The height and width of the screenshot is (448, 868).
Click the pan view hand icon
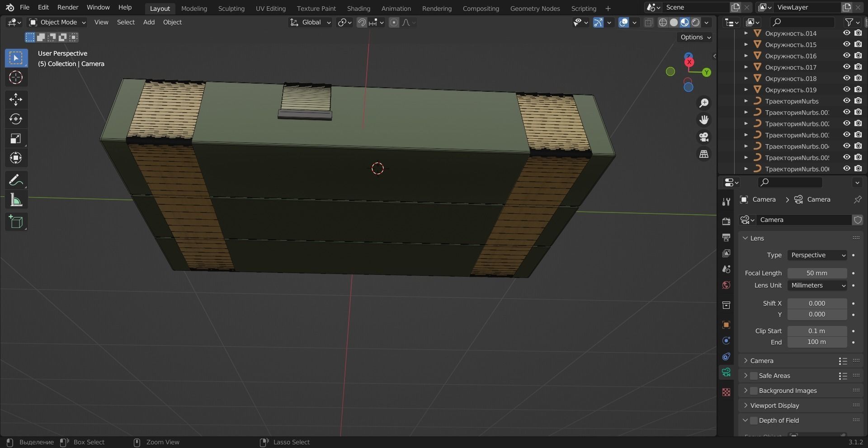point(704,120)
